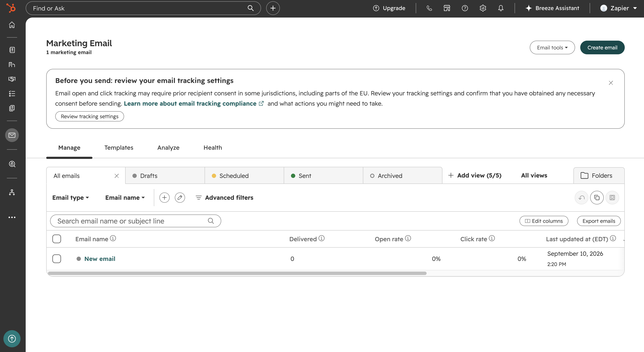
Task: Open the Home icon in sidebar
Action: coord(12,25)
